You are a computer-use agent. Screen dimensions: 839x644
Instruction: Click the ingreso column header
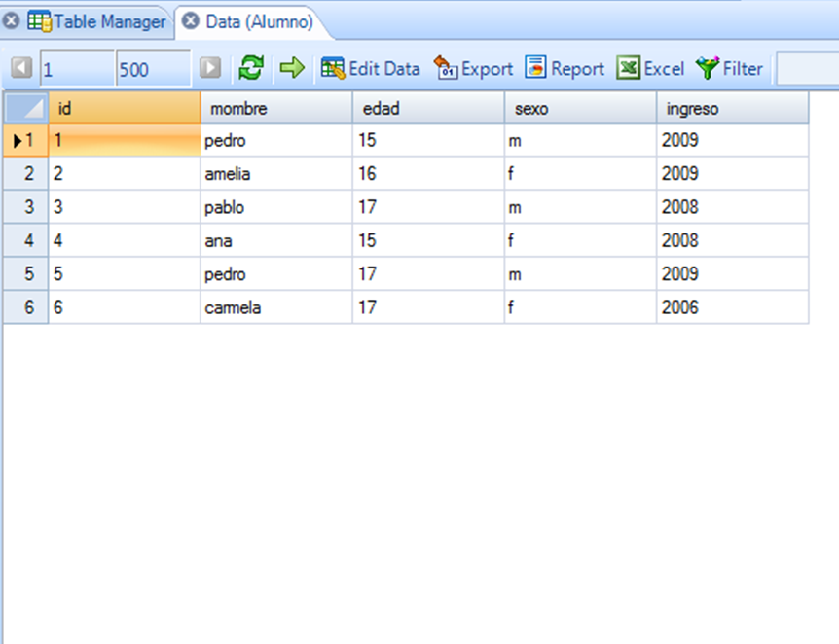[x=732, y=108]
